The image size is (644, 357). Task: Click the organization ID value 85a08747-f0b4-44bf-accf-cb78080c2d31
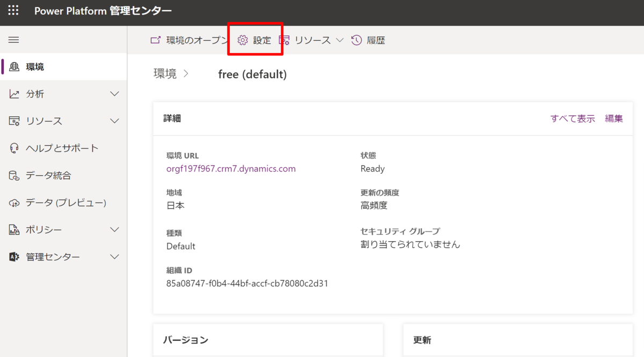(247, 283)
